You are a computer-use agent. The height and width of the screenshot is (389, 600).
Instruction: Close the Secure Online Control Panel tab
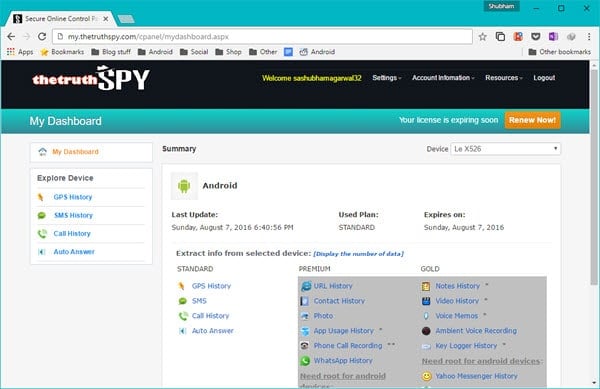(106, 19)
